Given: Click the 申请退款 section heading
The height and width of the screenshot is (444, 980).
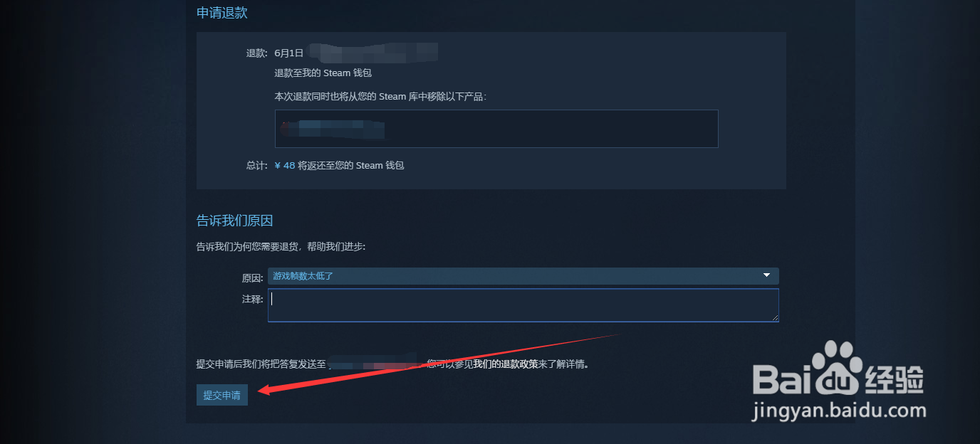Looking at the screenshot, I should point(222,13).
